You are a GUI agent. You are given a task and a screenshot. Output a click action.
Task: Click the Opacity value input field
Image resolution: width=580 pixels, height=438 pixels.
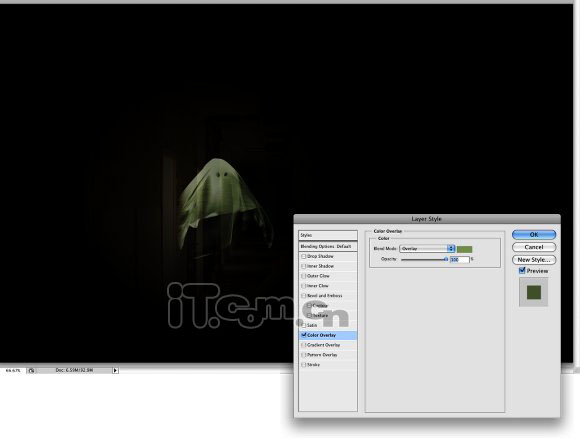[460, 260]
